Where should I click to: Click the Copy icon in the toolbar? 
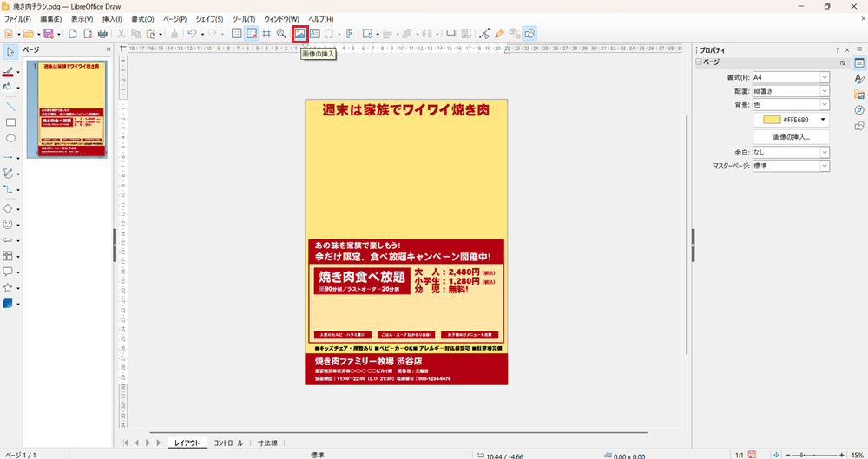[x=135, y=34]
